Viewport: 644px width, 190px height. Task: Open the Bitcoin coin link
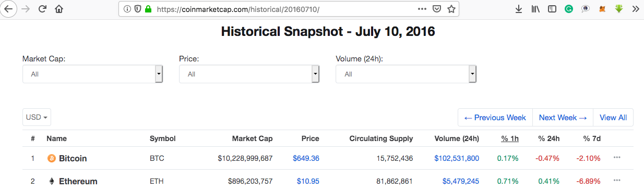click(x=73, y=158)
